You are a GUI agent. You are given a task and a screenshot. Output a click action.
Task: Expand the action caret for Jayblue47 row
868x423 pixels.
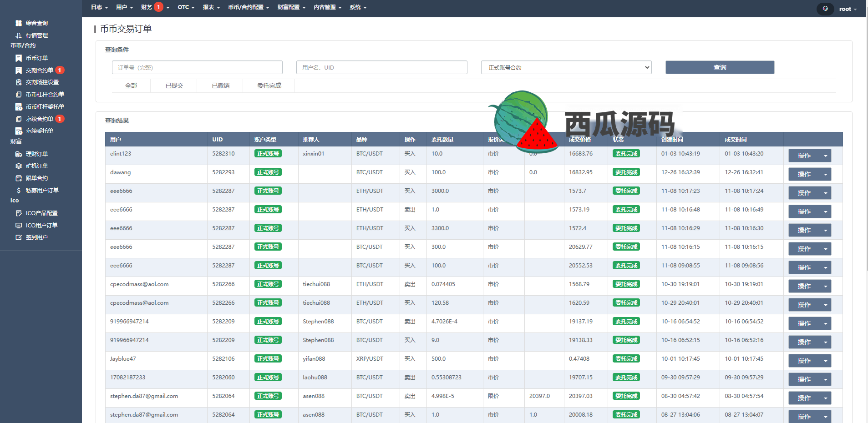tap(826, 361)
